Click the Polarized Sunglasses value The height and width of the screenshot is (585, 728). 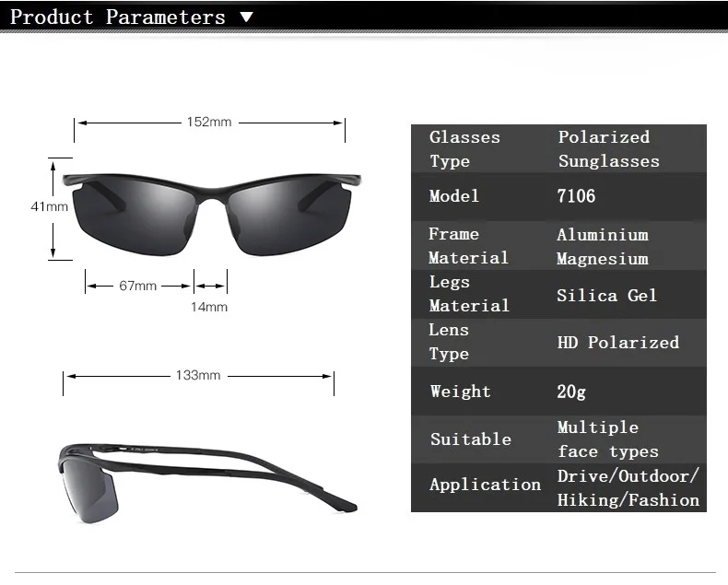tap(609, 149)
